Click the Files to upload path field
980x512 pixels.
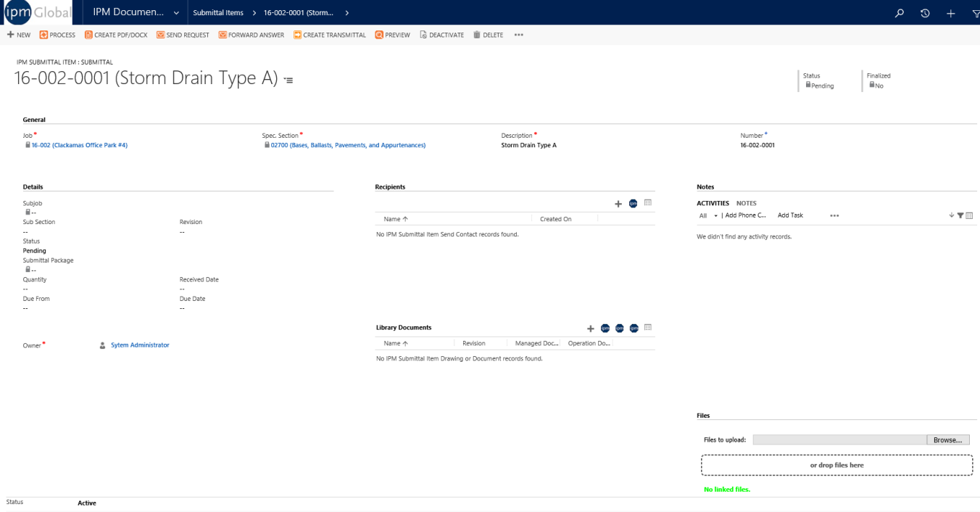tap(839, 440)
